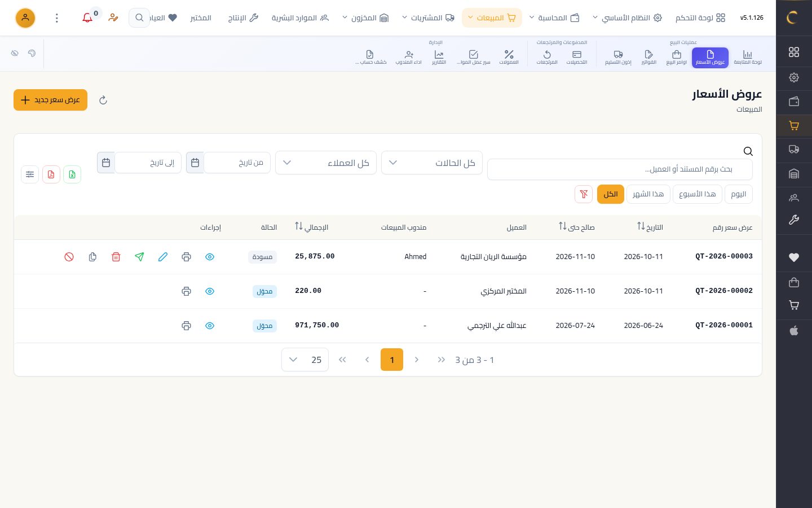The width and height of the screenshot is (812, 508).
Task: Open إذون التسليم delivery notes
Action: [x=618, y=58]
